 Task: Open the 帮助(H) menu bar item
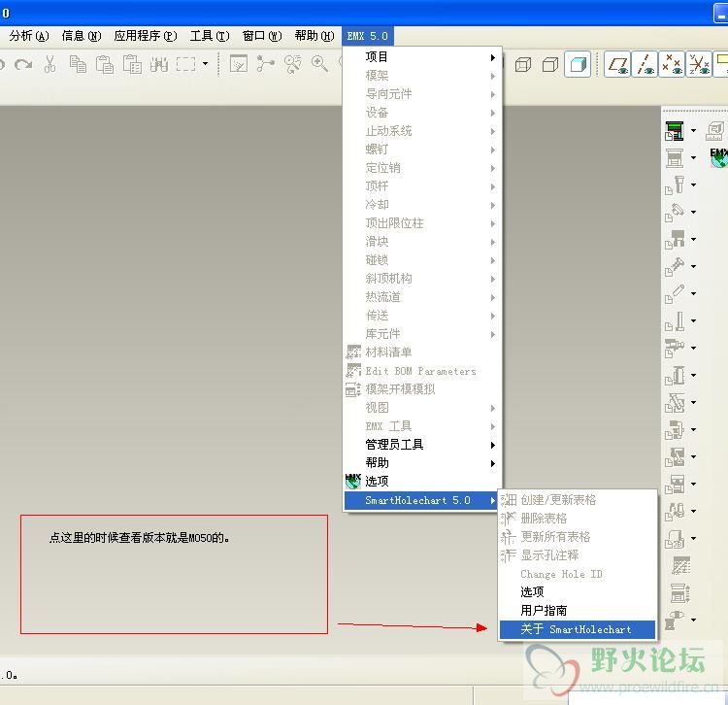[x=314, y=36]
